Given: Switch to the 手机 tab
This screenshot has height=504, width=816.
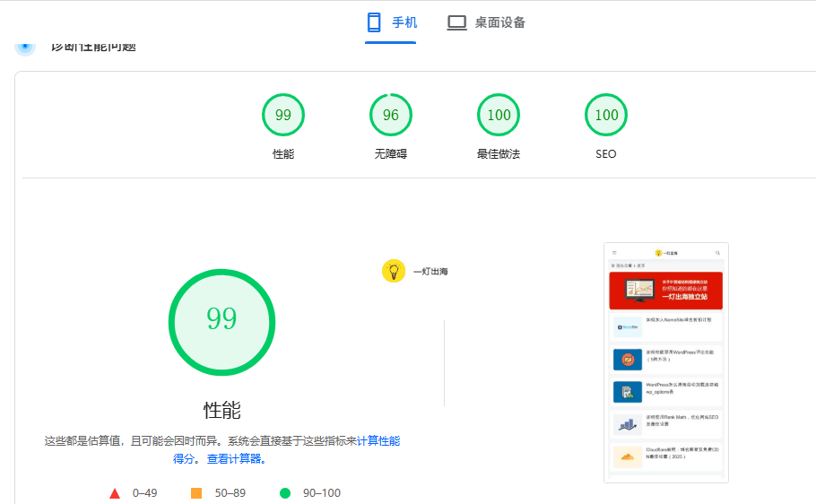Looking at the screenshot, I should pyautogui.click(x=391, y=22).
